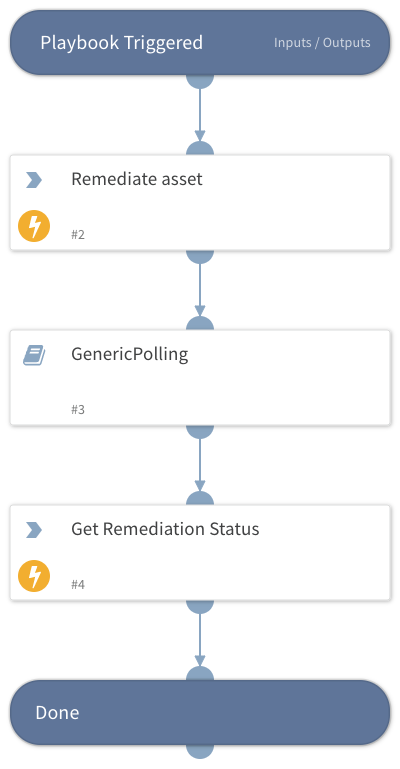This screenshot has height=769, width=400.
Task: Click the output connector below GenericPolling
Action: pyautogui.click(x=200, y=432)
